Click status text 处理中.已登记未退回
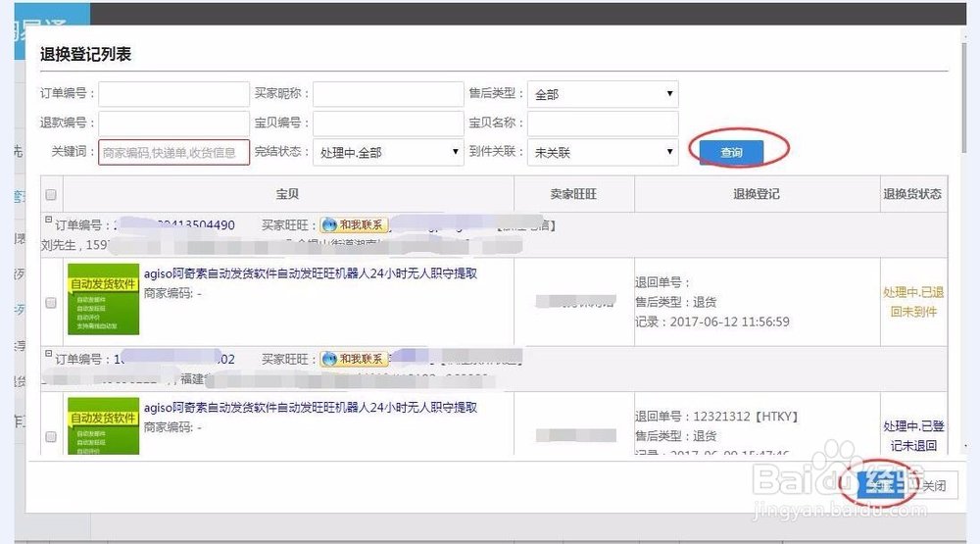Screen dimensions: 980x544 pos(913,436)
